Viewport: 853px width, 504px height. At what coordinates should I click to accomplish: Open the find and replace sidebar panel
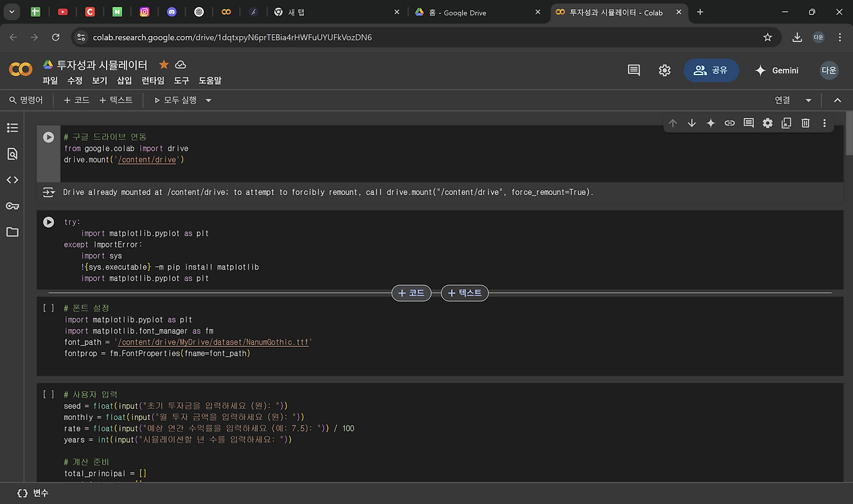click(12, 154)
